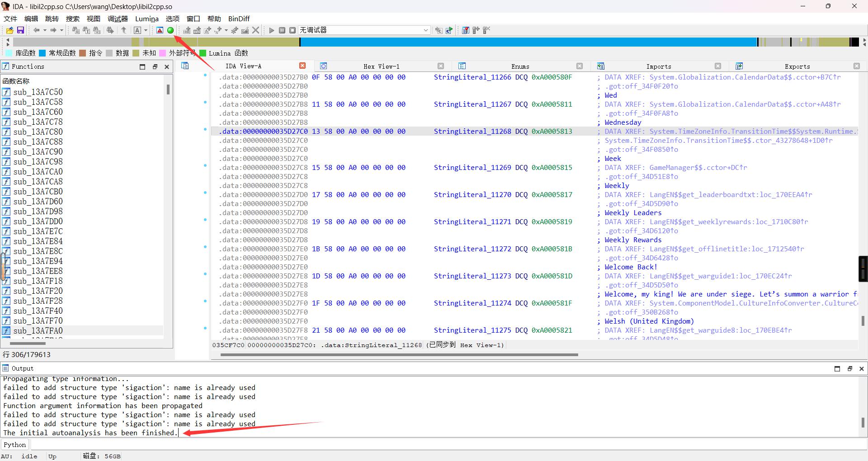Open the 无调试器 debugger selection dropdown
Screen dimensions: 868x461
click(x=364, y=30)
